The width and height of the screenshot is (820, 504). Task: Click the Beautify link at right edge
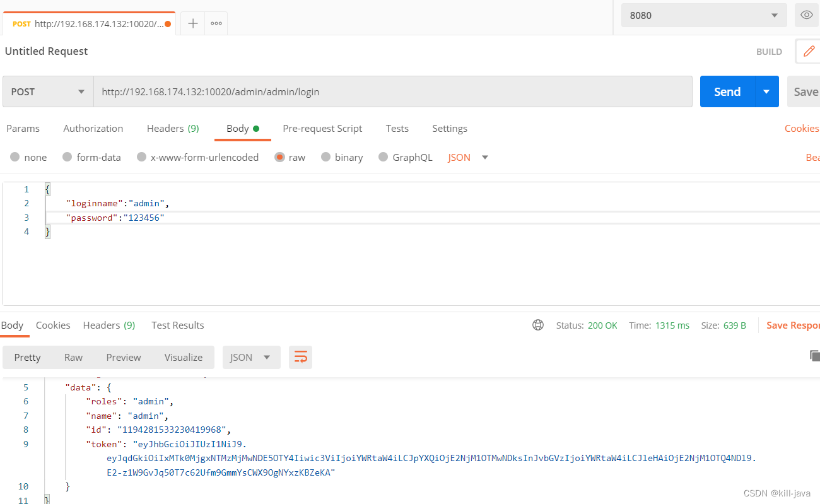pyautogui.click(x=812, y=157)
